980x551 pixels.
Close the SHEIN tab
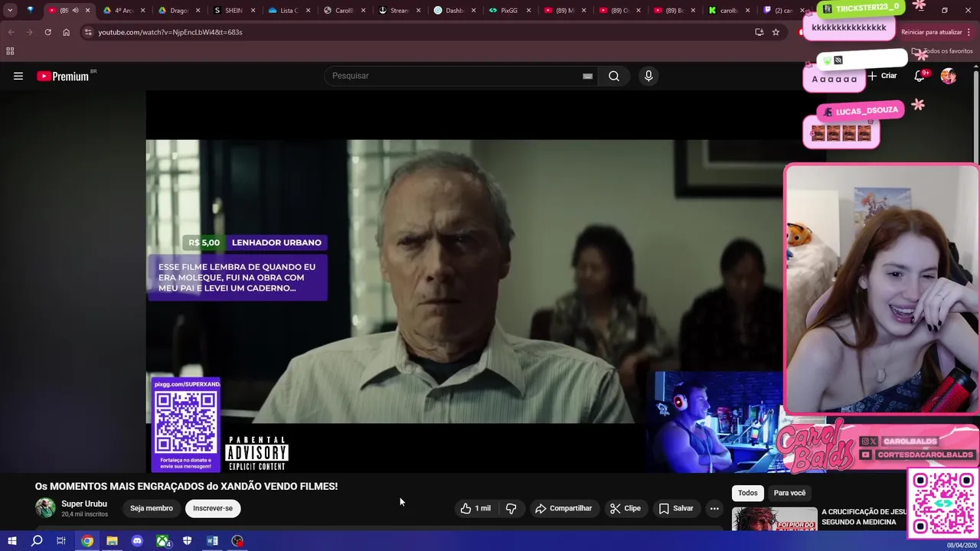[x=253, y=11]
